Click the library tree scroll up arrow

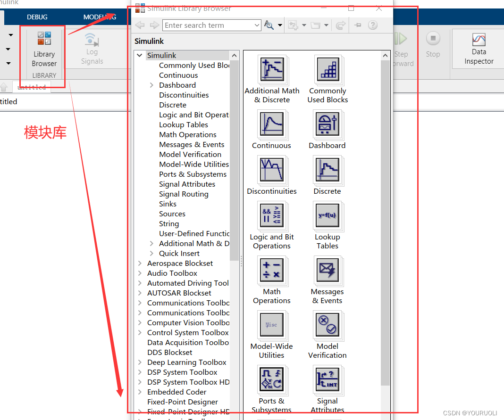click(x=235, y=56)
